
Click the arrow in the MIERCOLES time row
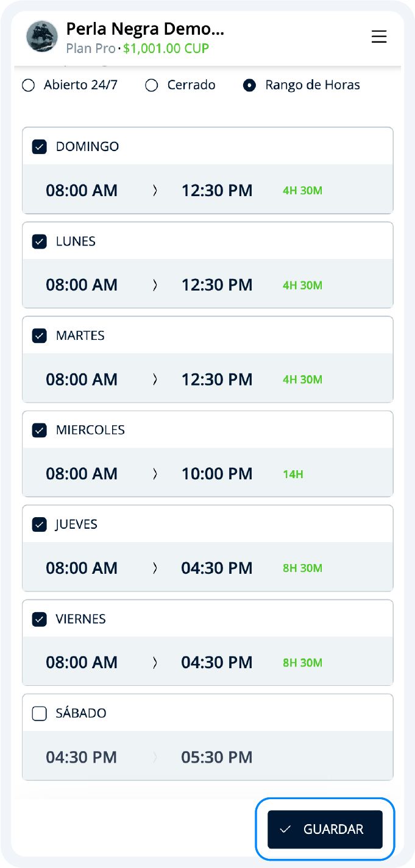click(x=155, y=473)
